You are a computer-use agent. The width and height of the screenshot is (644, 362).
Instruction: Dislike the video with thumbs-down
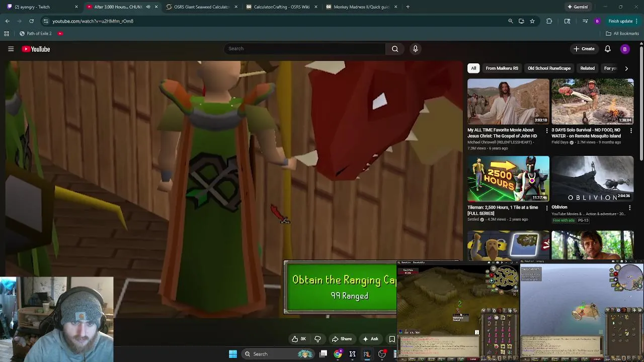[317, 339]
